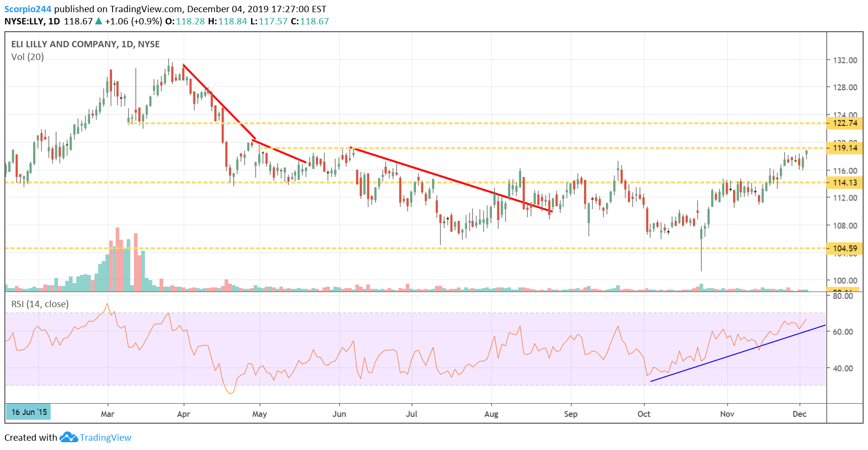Click the NYSE:LLY, 1D ticker header text

click(x=32, y=21)
